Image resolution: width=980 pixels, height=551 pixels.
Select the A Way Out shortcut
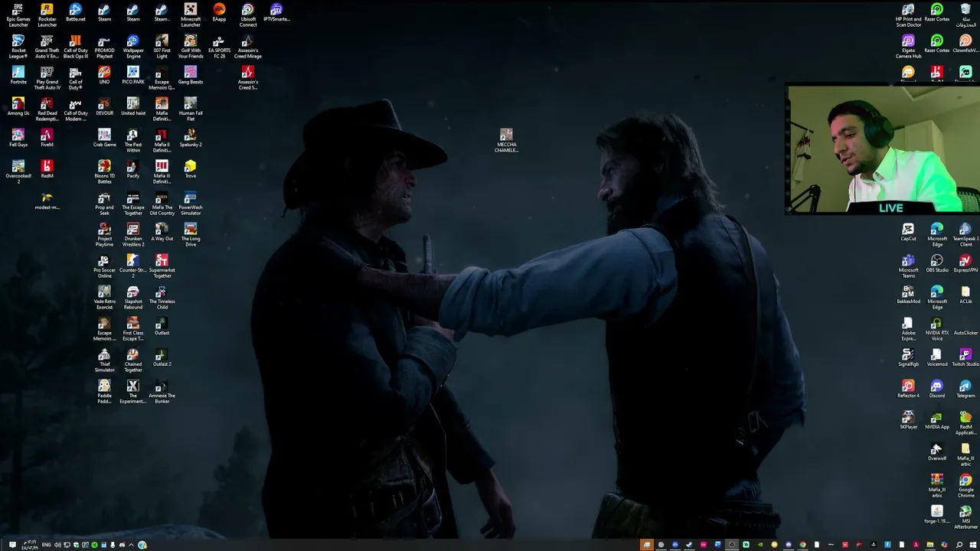click(162, 232)
